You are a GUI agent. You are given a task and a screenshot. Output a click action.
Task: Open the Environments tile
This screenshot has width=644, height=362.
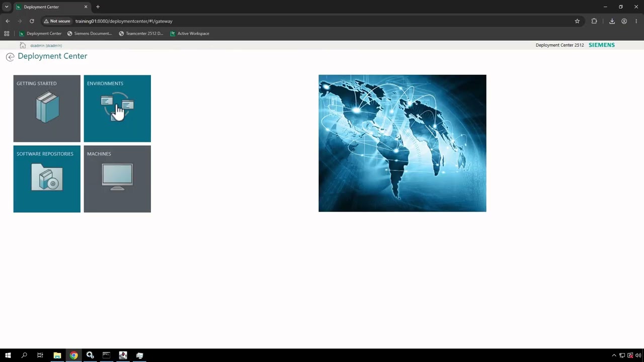point(117,109)
